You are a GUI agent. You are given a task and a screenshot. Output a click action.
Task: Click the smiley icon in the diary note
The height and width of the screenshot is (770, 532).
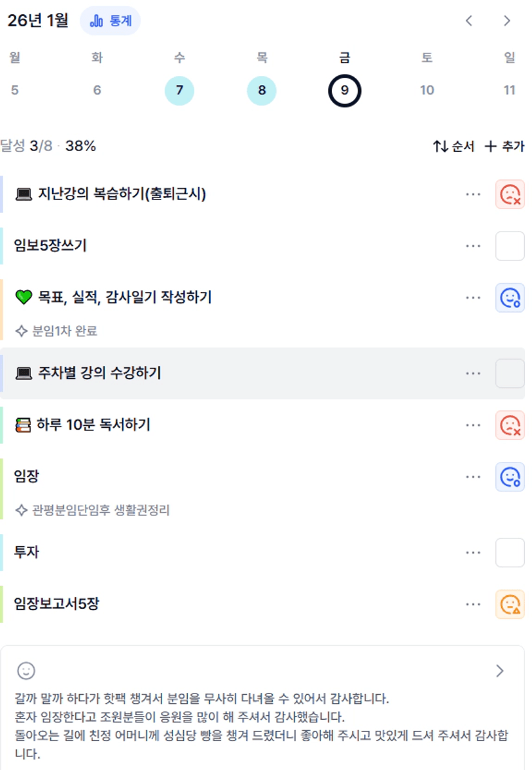point(26,671)
